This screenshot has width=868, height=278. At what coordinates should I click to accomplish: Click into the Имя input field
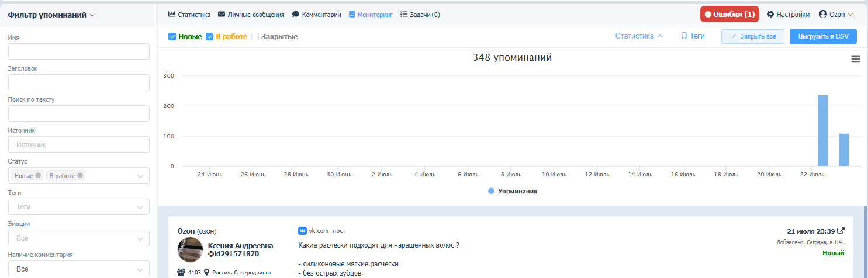pyautogui.click(x=79, y=51)
